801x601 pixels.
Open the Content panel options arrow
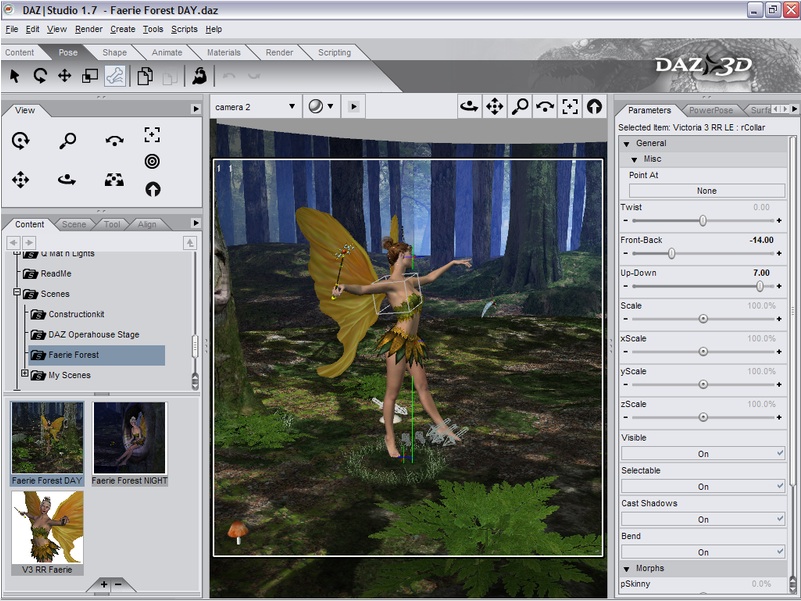tap(195, 223)
